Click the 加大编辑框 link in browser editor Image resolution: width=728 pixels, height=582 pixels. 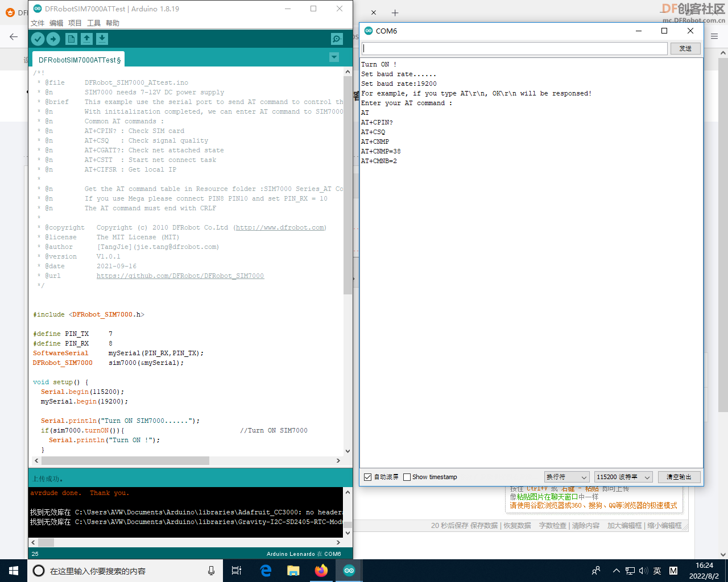(624, 526)
